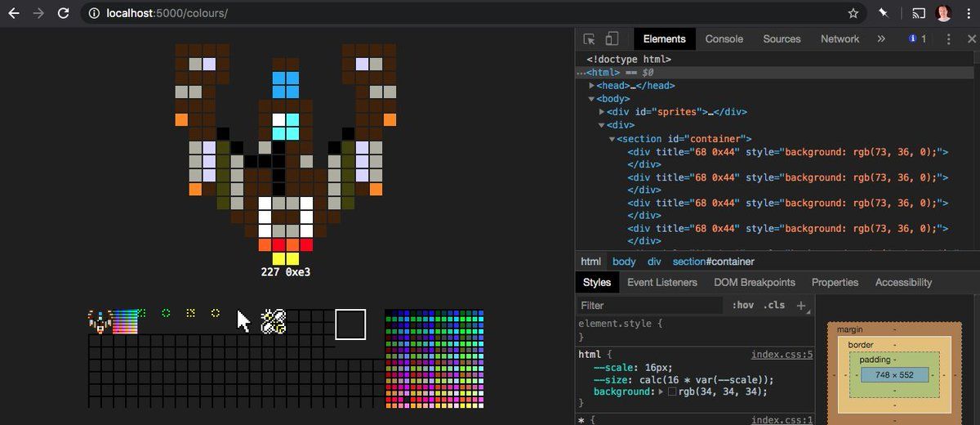Click body in the breadcrumb bar
This screenshot has height=425, width=980.
pos(624,262)
